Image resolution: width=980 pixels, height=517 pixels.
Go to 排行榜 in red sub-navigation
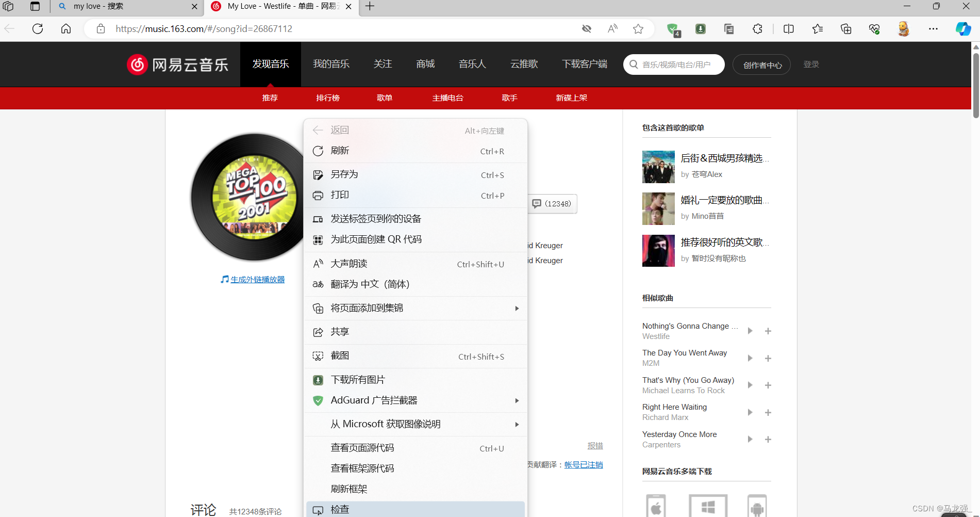328,98
